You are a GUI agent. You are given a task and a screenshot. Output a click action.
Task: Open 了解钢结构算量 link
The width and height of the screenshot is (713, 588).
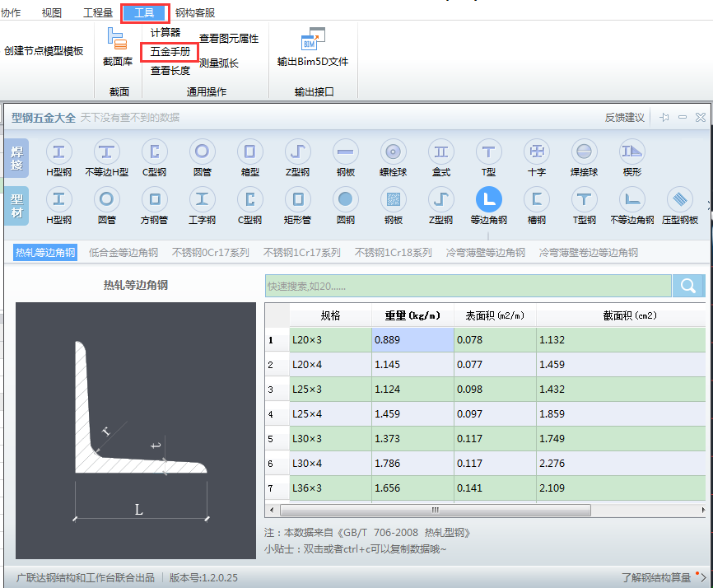pyautogui.click(x=656, y=577)
